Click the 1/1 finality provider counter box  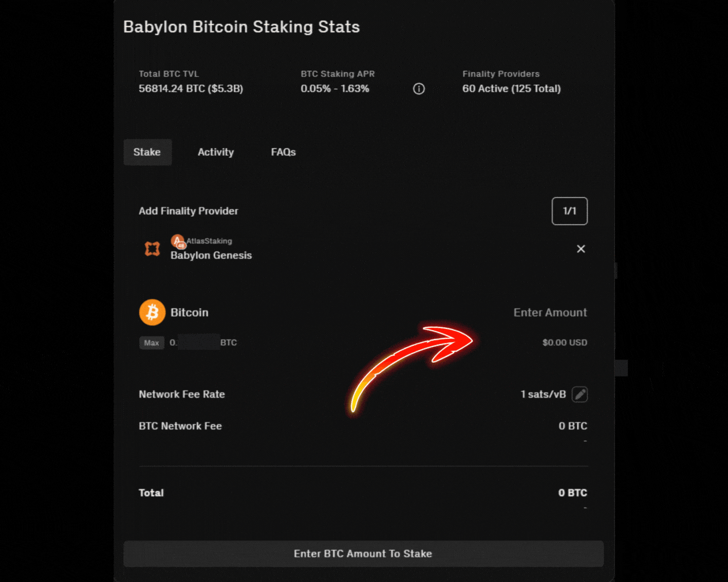569,211
